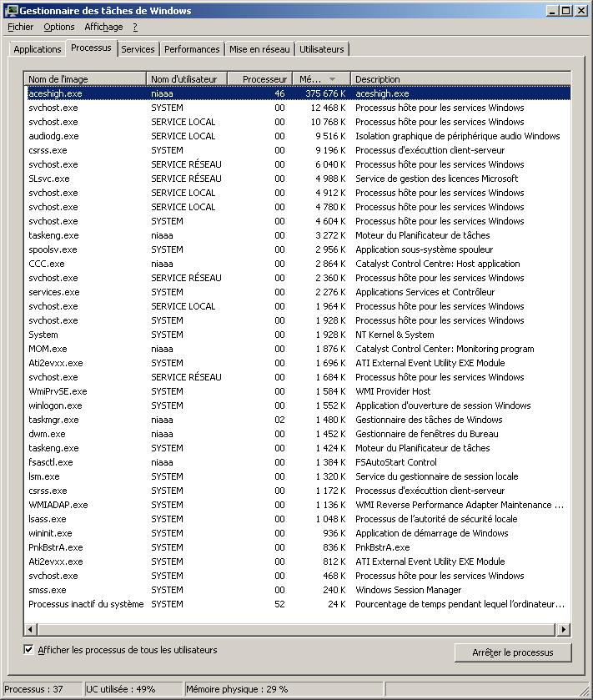Sort by Description column header
The image size is (593, 700).
(x=461, y=79)
